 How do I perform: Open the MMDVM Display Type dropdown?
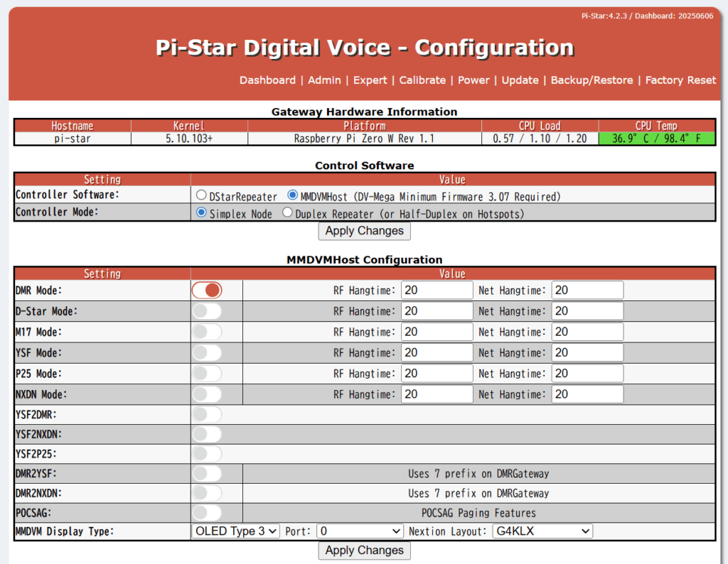click(x=236, y=531)
